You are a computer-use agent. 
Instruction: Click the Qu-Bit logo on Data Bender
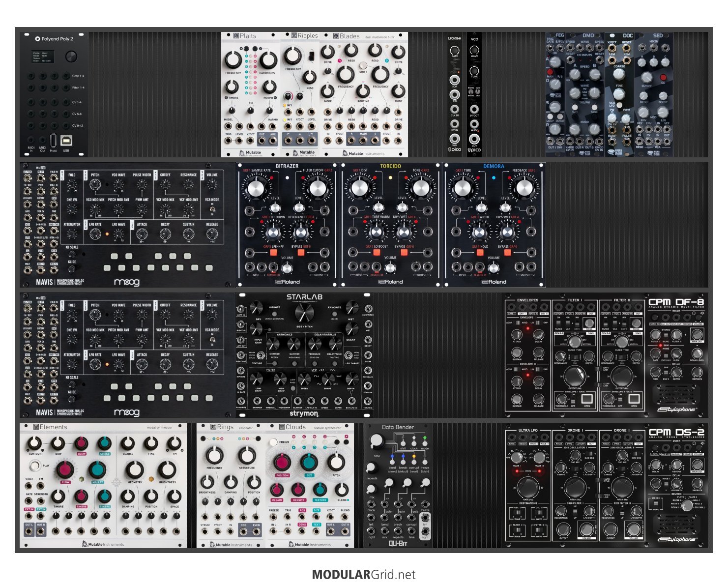[398, 544]
